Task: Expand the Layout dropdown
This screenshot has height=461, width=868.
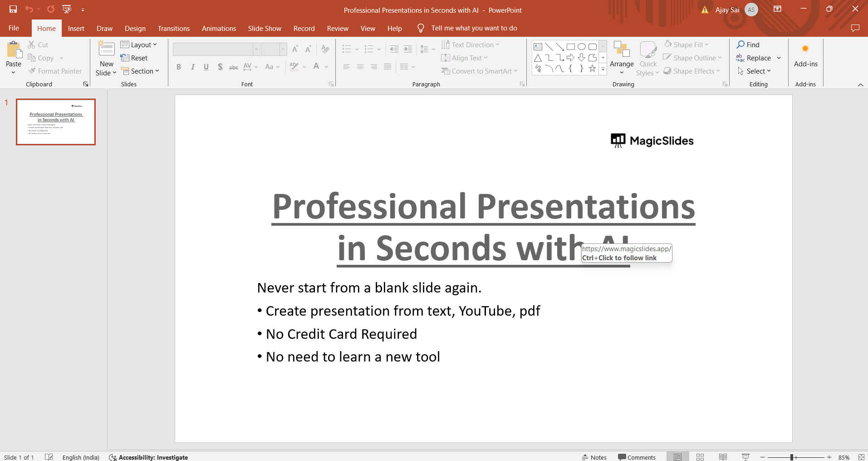Action: 139,45
